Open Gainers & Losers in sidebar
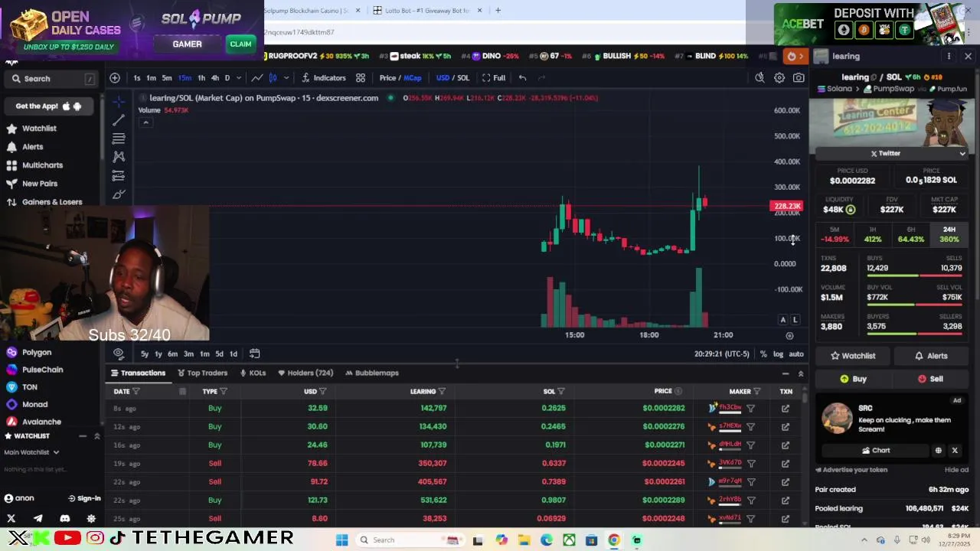980x551 pixels. point(52,202)
